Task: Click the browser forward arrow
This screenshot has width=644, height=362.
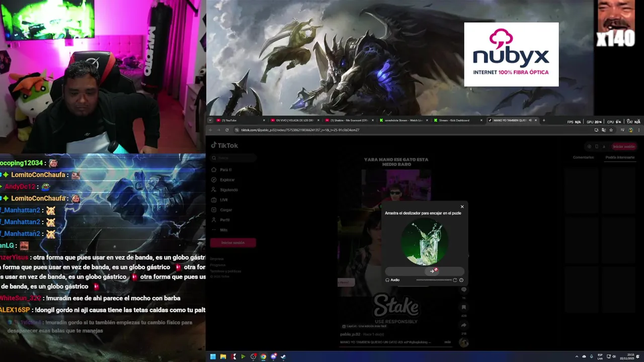Action: 219,130
